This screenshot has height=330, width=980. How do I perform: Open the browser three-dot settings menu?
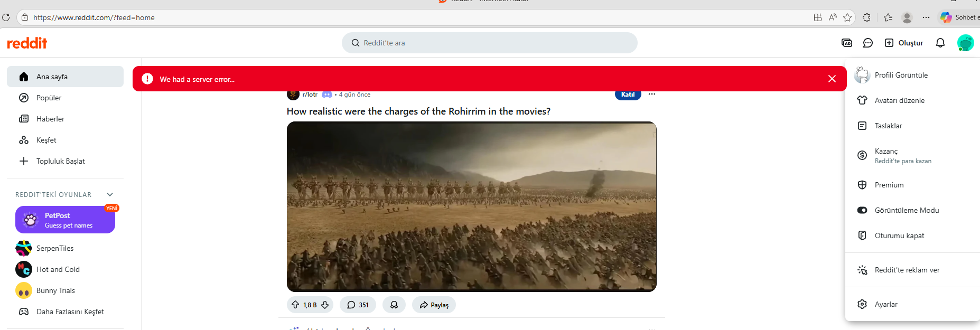(926, 17)
